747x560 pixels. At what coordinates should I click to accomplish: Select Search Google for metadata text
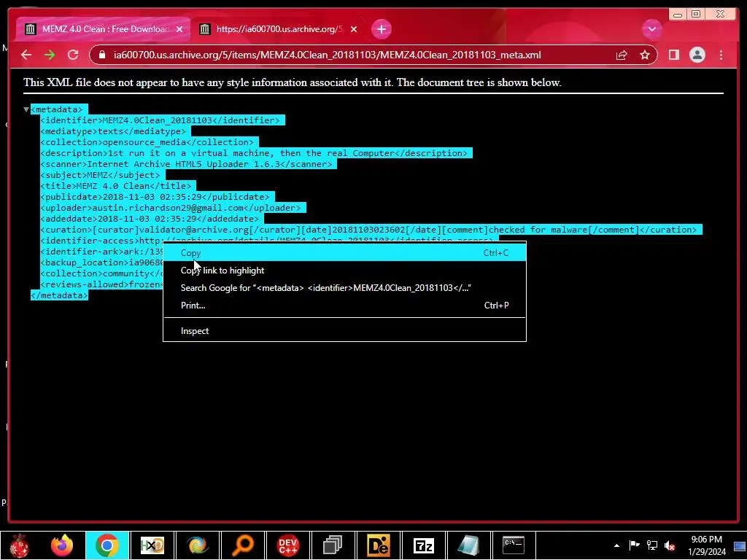[x=344, y=287]
